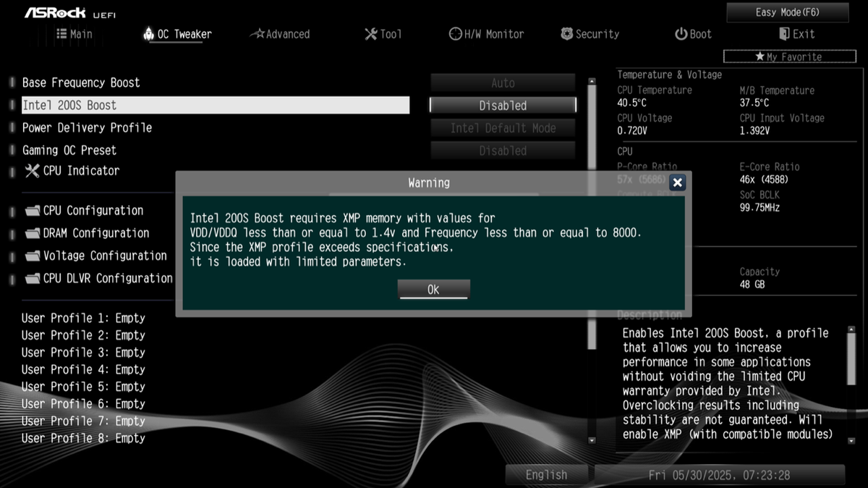This screenshot has width=868, height=488.
Task: Click the Boot power icon
Action: coord(681,34)
